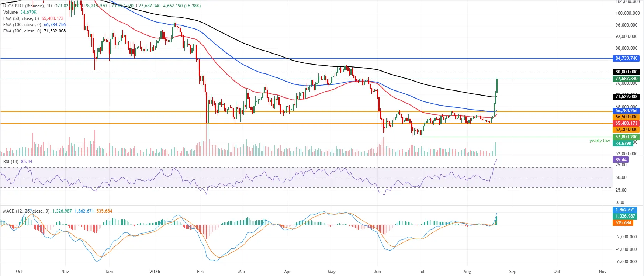Click the Apr label on the time axis
Screen dimensions: 644x276
pos(287,272)
